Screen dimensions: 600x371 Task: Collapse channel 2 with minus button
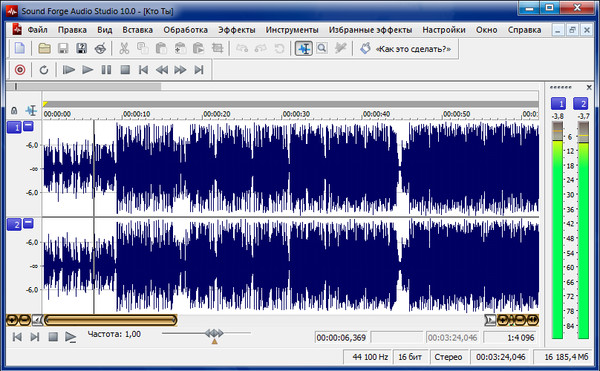[28, 223]
